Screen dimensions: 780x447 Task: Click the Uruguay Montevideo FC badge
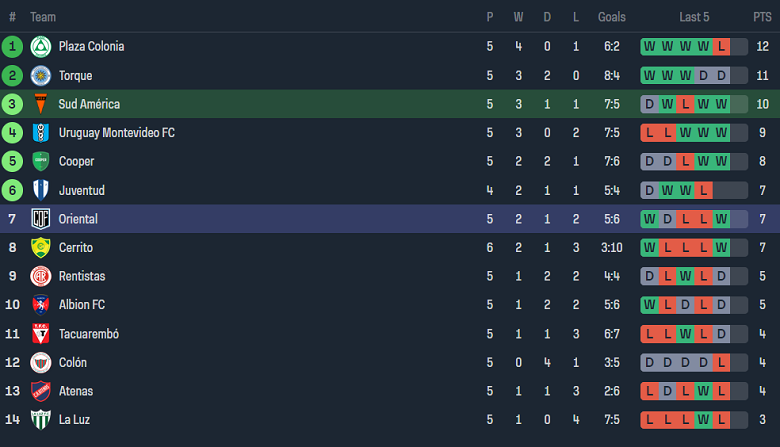click(x=40, y=133)
